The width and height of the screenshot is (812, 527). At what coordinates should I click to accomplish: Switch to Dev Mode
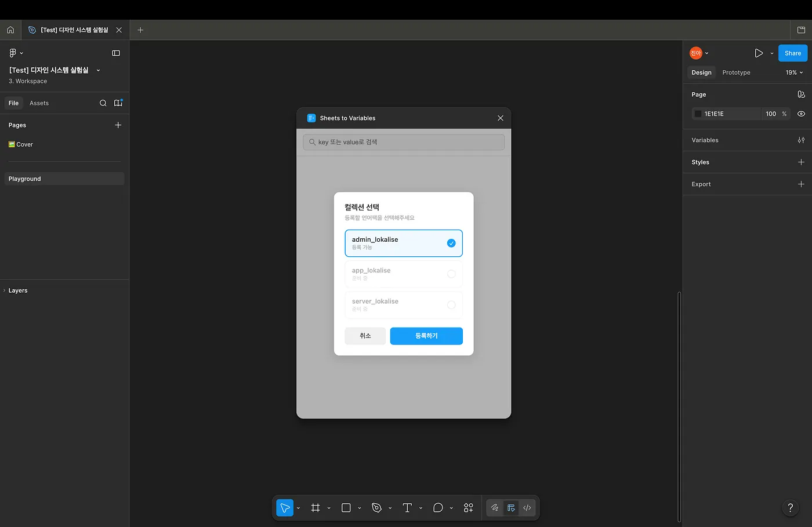point(527,508)
